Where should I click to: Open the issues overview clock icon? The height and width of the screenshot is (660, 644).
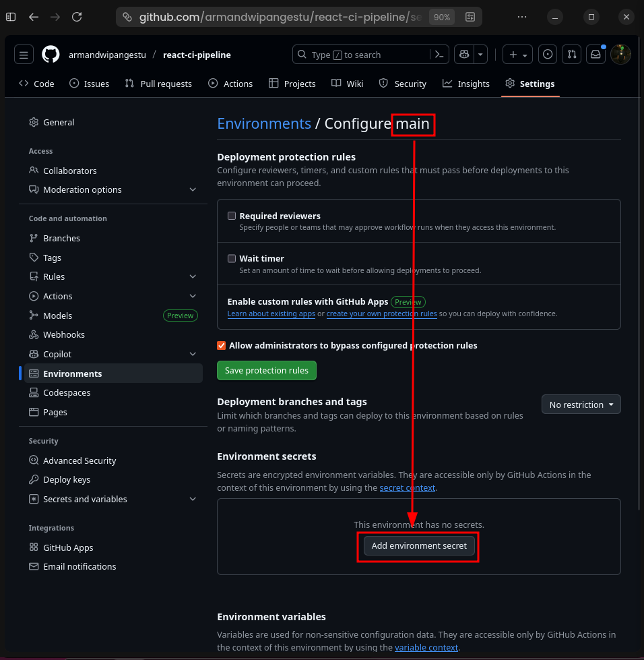[548, 55]
